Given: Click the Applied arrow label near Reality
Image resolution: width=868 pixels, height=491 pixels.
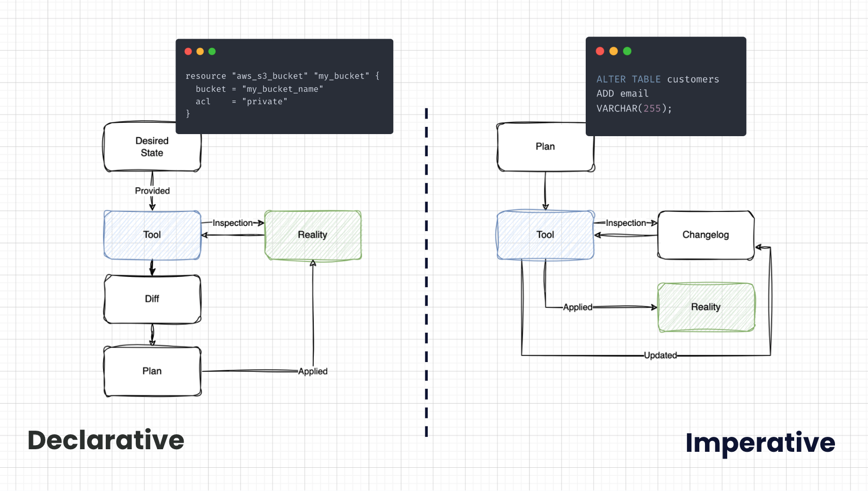Looking at the screenshot, I should pos(313,371).
